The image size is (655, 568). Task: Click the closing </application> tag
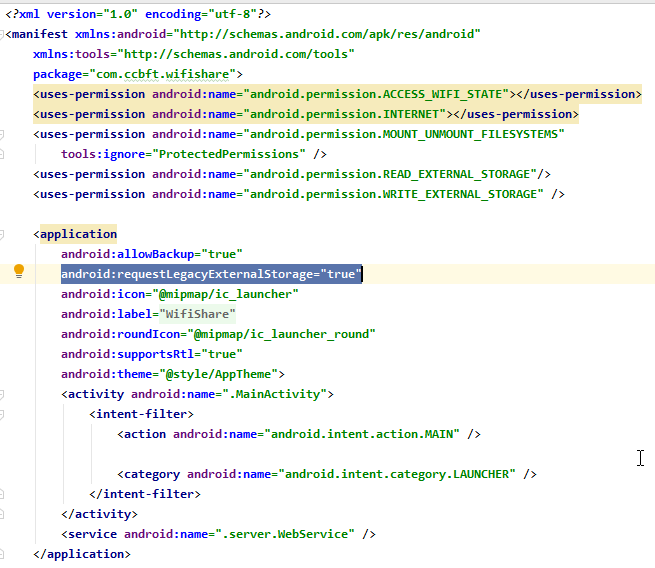point(82,554)
